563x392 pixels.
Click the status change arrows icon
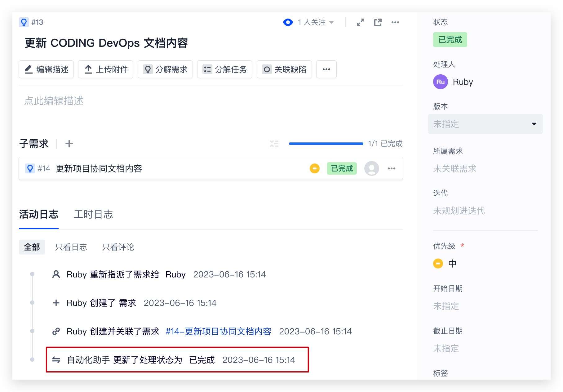click(56, 360)
